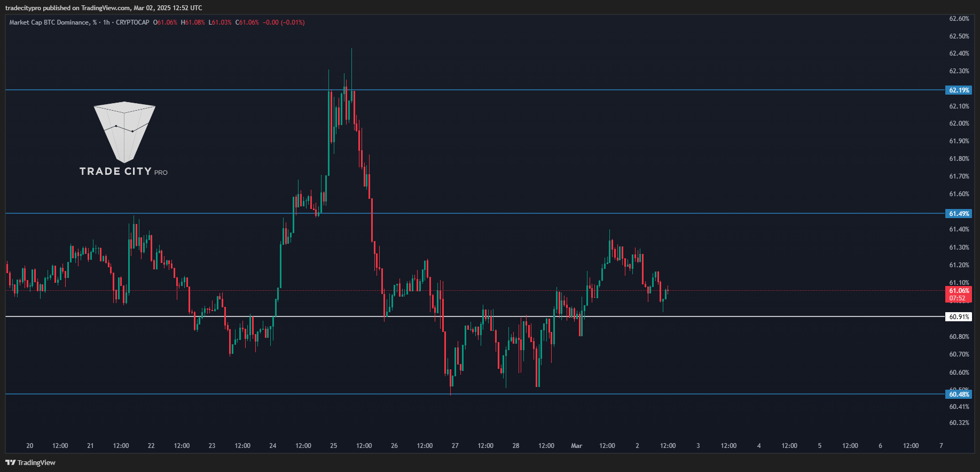The width and height of the screenshot is (980, 472).
Task: Click date label 21 on time axis
Action: pyautogui.click(x=90, y=446)
